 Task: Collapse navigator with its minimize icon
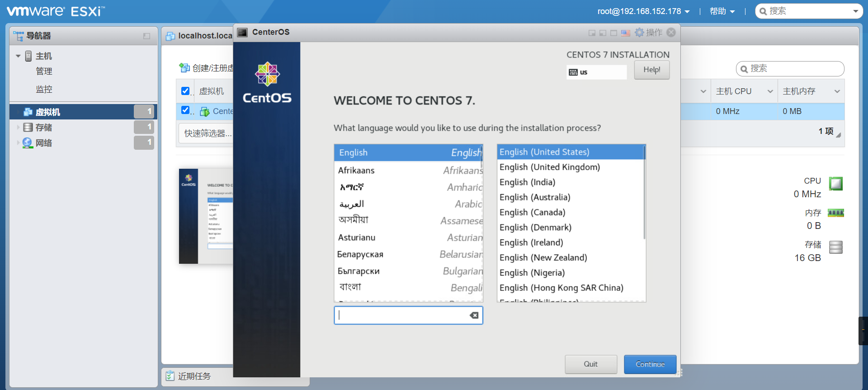(146, 36)
